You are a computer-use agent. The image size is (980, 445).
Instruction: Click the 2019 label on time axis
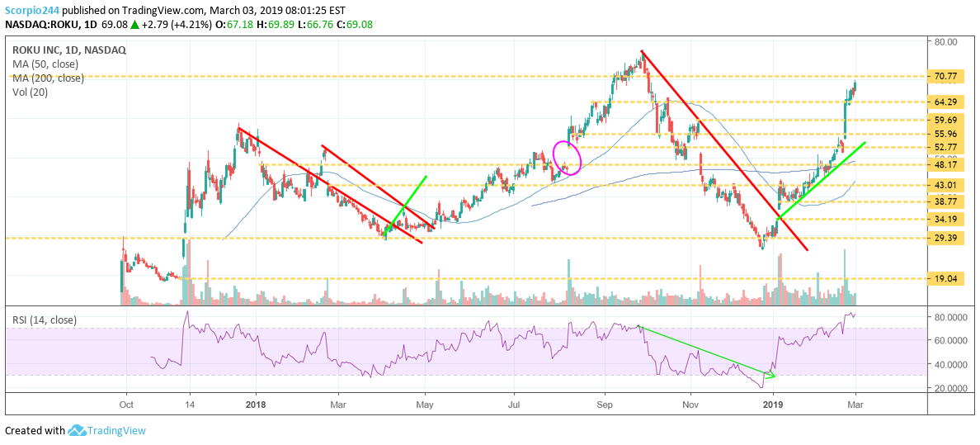(x=775, y=405)
